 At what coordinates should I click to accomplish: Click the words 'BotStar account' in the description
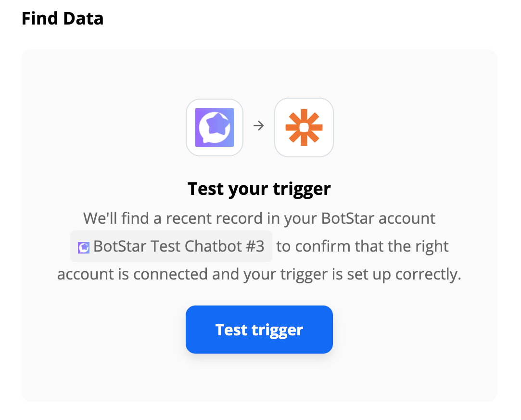coord(378,218)
